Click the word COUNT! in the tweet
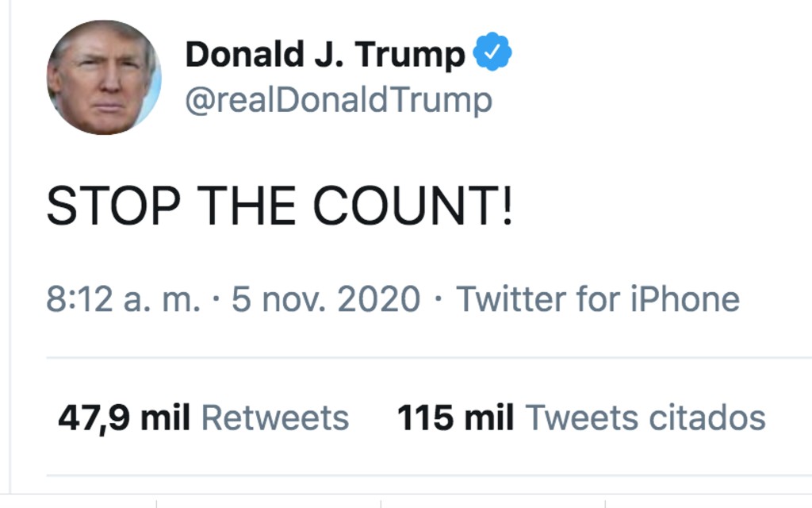812x508 pixels. (x=412, y=208)
